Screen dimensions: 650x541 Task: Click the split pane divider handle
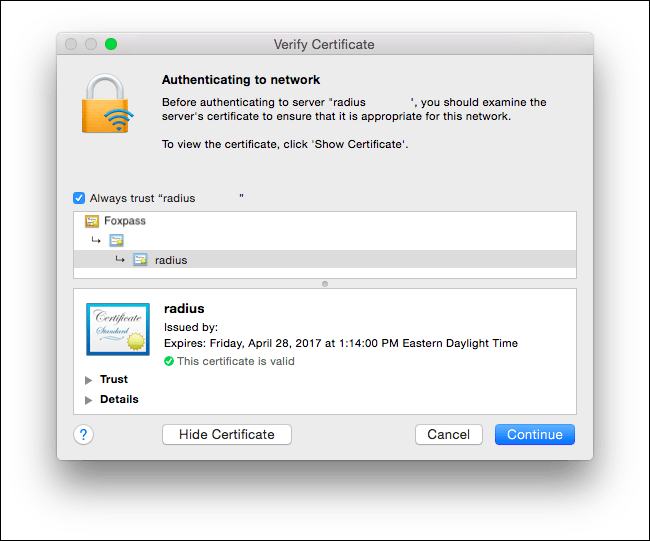click(325, 284)
